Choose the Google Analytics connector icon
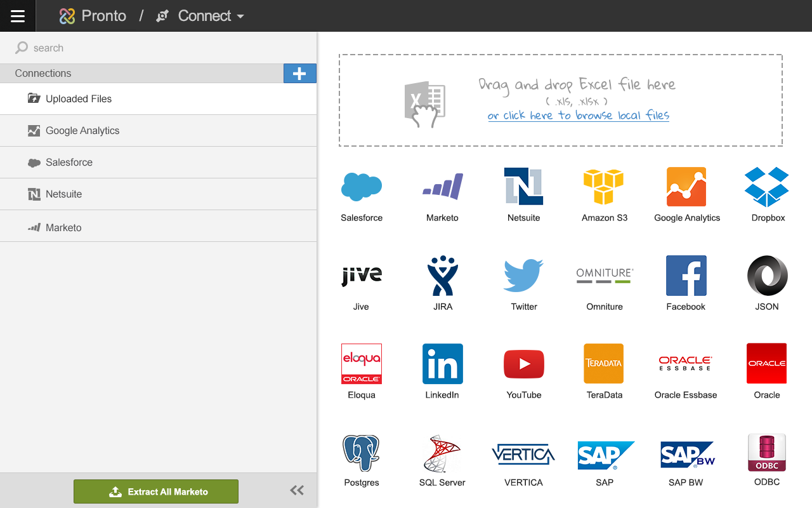 point(686,187)
